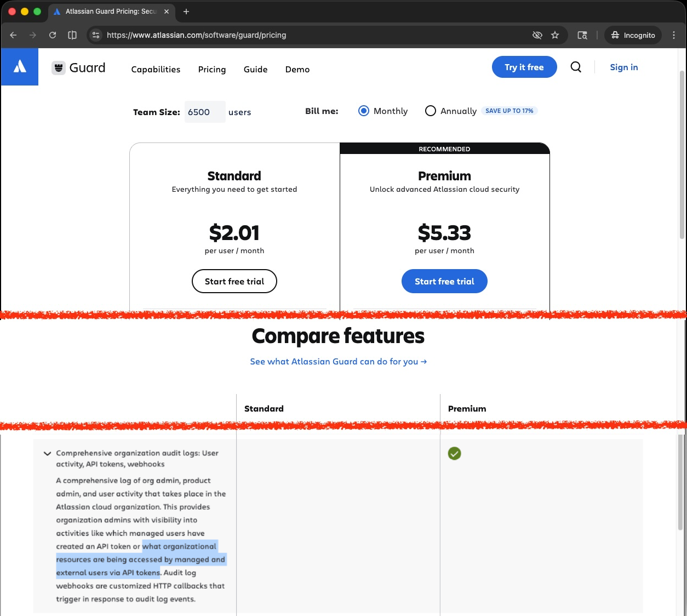The width and height of the screenshot is (687, 616).
Task: Click the Standard column header in comparison table
Action: coord(264,408)
